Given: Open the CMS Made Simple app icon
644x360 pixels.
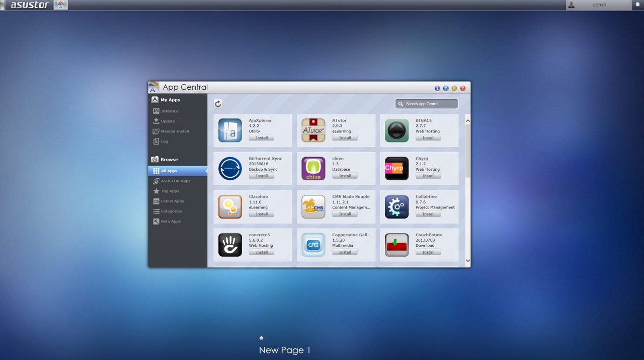Looking at the screenshot, I should pos(313,207).
